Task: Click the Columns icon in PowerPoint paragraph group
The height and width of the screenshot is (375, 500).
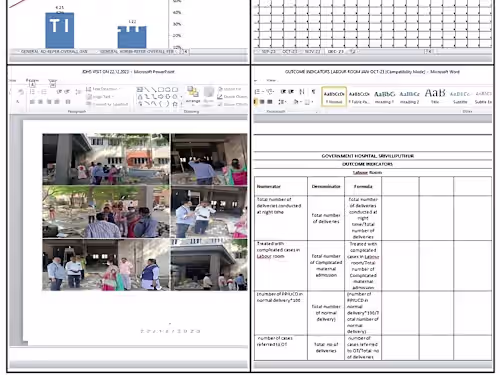Action: point(68,102)
